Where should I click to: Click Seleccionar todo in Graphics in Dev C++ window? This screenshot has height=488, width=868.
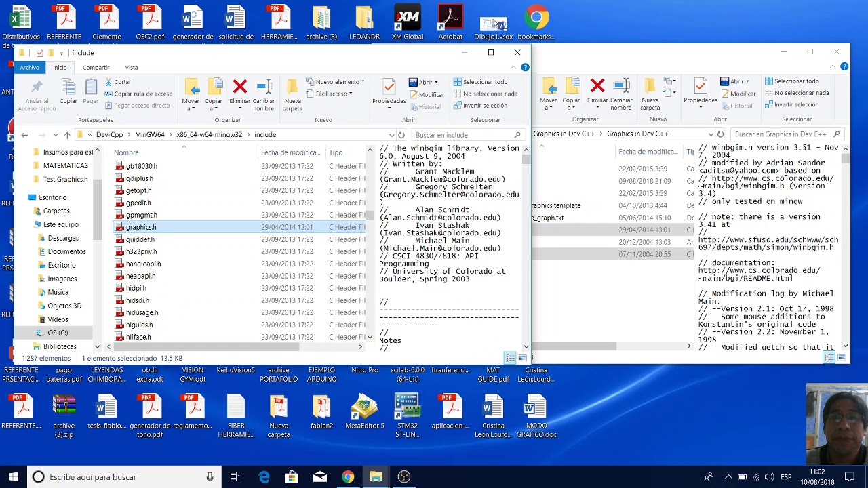(x=797, y=81)
